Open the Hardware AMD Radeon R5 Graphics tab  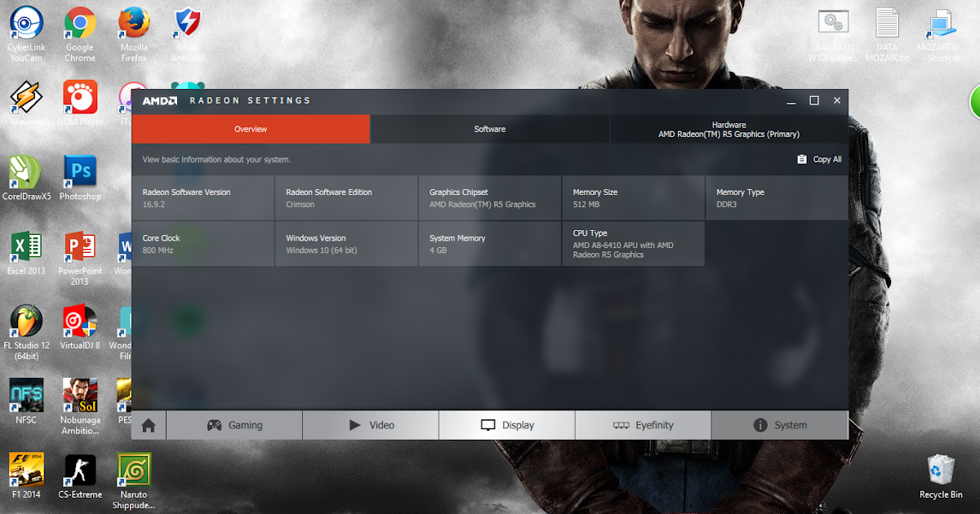(728, 129)
